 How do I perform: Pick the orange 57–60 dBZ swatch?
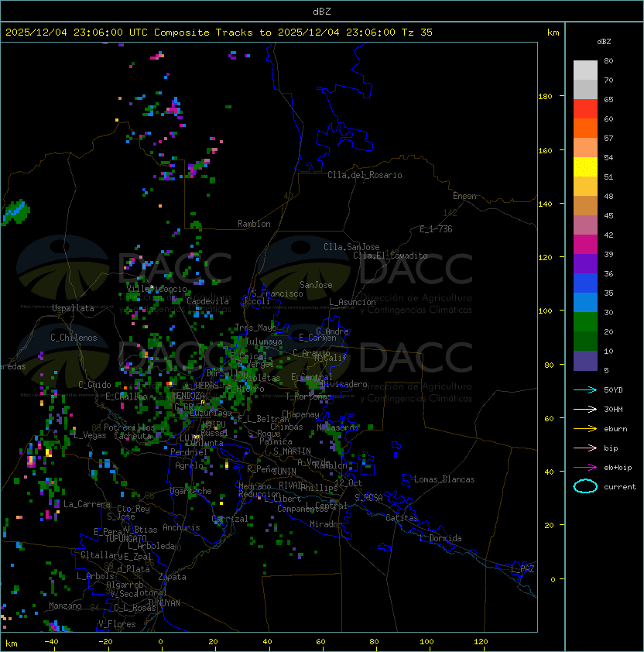point(585,128)
